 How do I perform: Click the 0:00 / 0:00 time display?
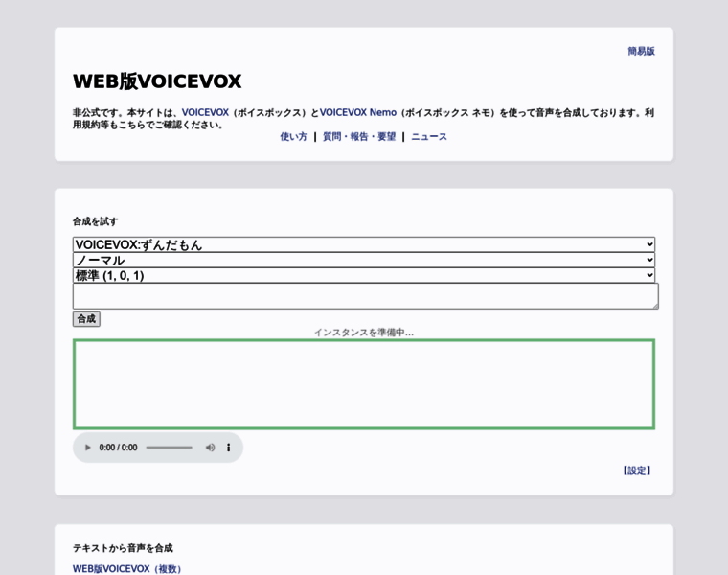tap(118, 448)
